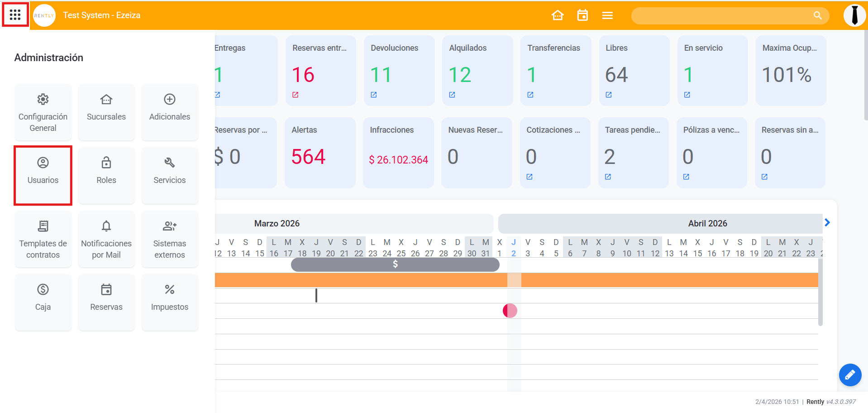Go to home dashboard icon
Image resolution: width=868 pixels, height=413 pixels.
(x=558, y=15)
